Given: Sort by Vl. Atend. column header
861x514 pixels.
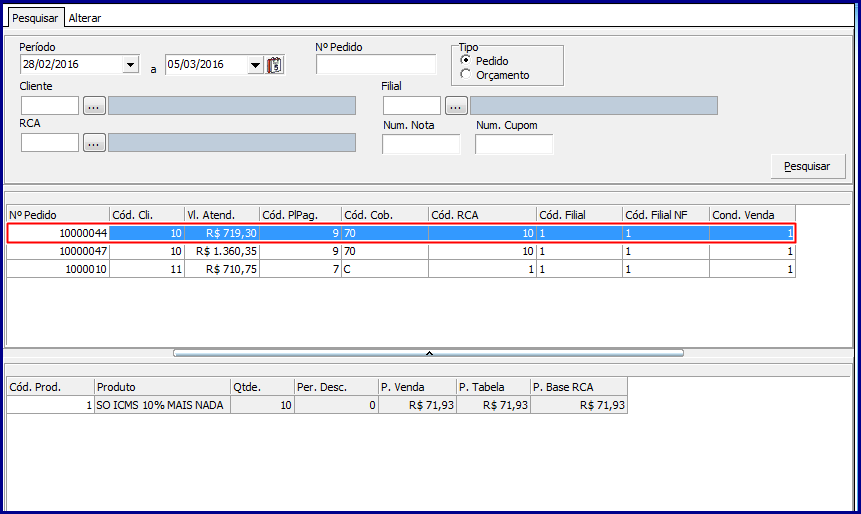Looking at the screenshot, I should (222, 215).
